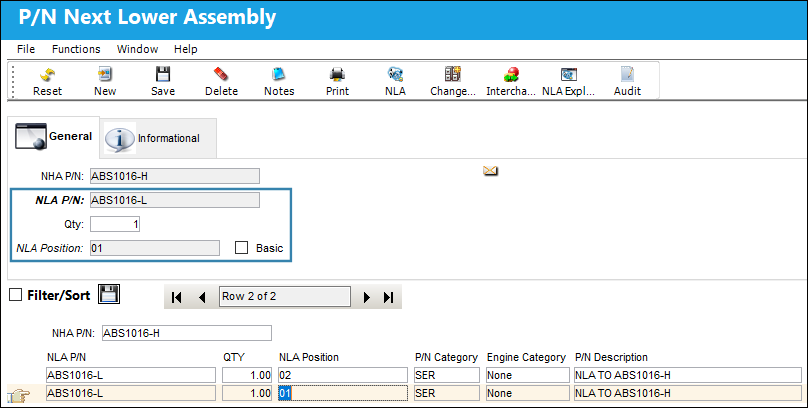Open the Functions menu
This screenshot has width=808, height=408.
click(x=76, y=49)
